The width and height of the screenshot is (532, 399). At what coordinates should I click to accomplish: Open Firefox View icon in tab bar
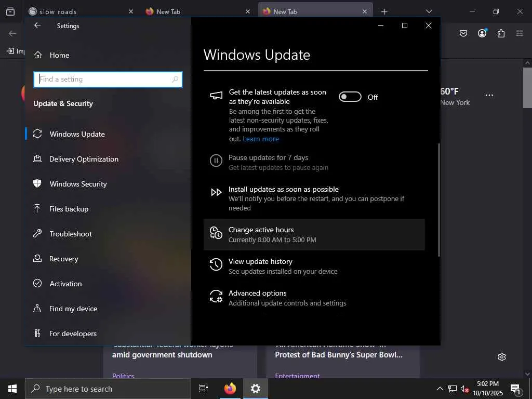tap(10, 11)
